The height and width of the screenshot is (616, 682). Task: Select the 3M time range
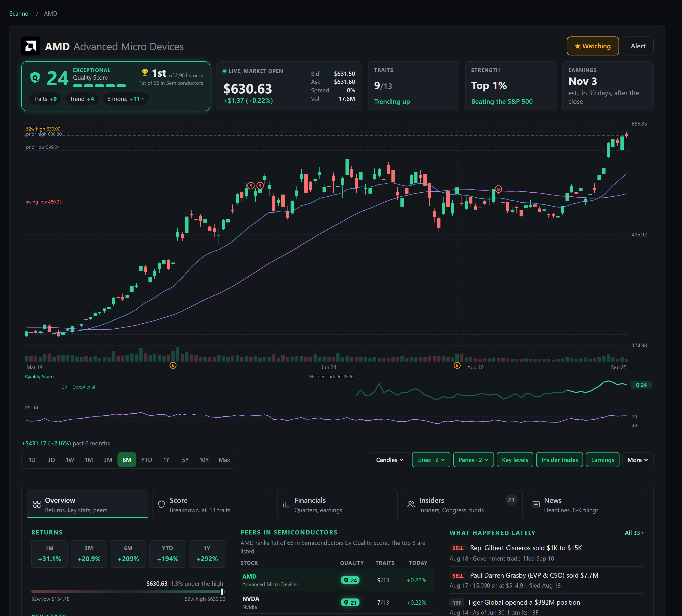(108, 460)
